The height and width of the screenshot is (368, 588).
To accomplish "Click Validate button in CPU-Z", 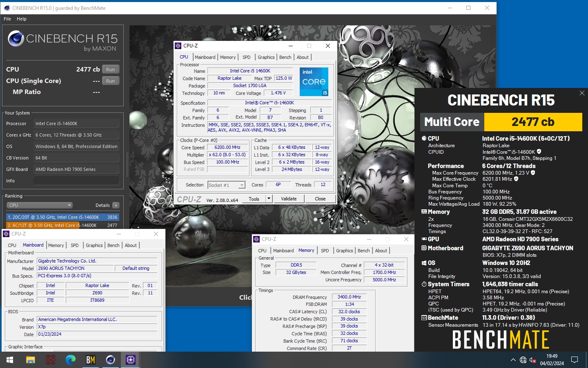I will tap(289, 199).
